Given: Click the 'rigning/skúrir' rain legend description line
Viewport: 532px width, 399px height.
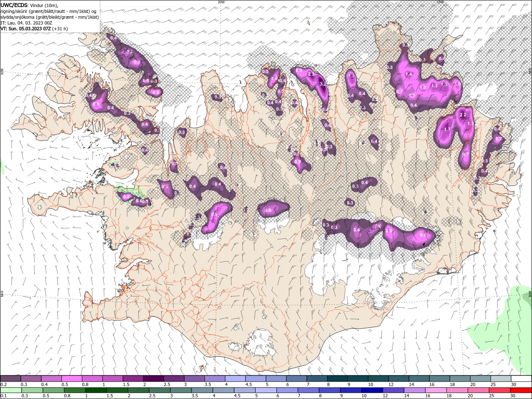Looking at the screenshot, I should [x=49, y=11].
